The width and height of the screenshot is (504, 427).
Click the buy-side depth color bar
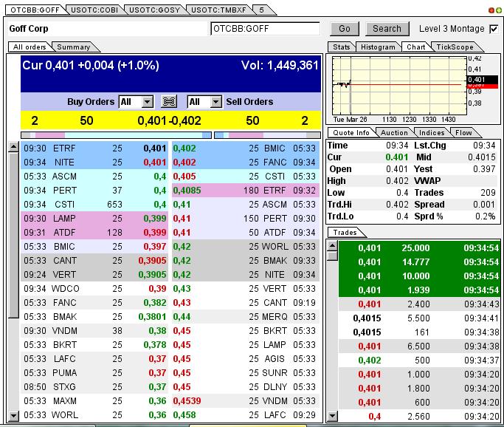(116, 135)
